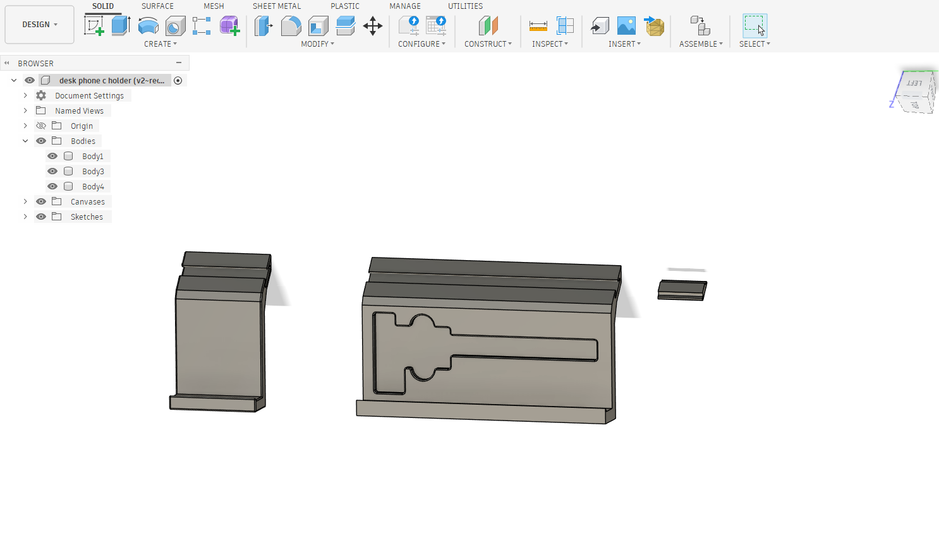
Task: Expand the Sketches folder
Action: pyautogui.click(x=25, y=217)
